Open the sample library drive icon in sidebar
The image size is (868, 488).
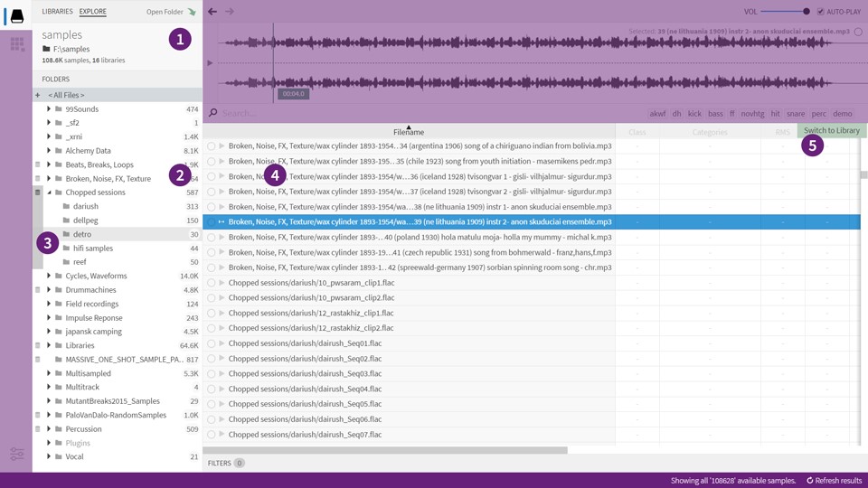coord(16,16)
